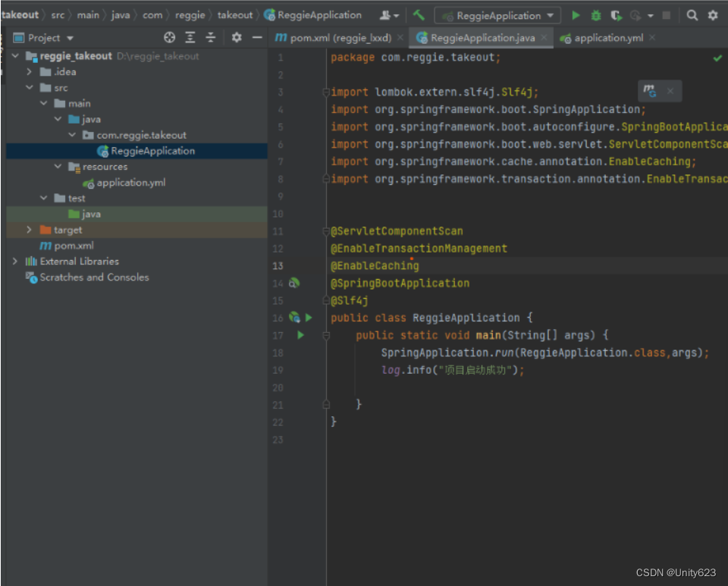Click breadcrumb item 'reggie'
728x586 pixels.
[x=190, y=15]
